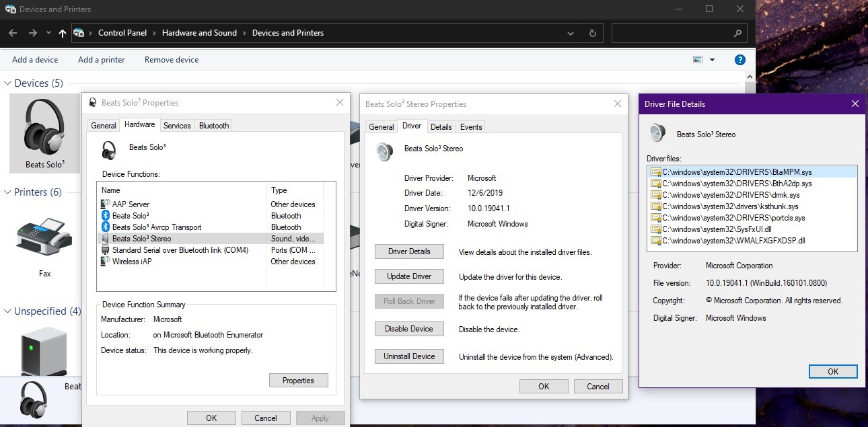
Task: Click certificate icon beside SysFxUI.dll
Action: (x=656, y=229)
